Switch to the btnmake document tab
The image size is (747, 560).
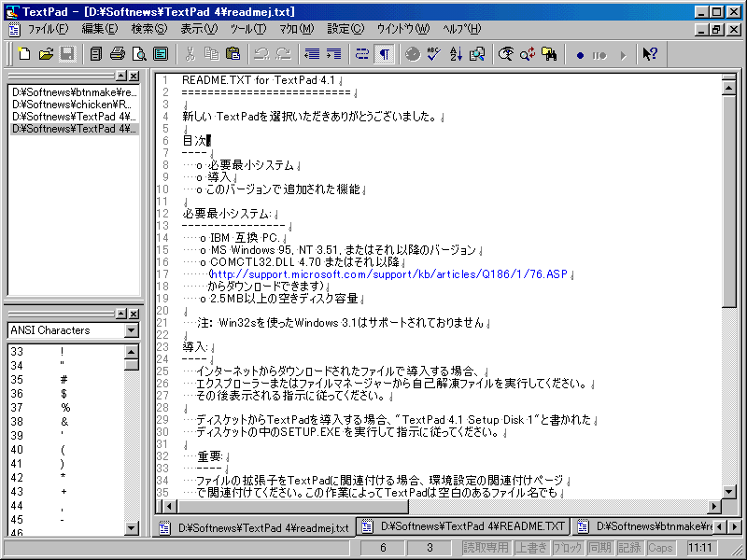pyautogui.click(x=643, y=526)
